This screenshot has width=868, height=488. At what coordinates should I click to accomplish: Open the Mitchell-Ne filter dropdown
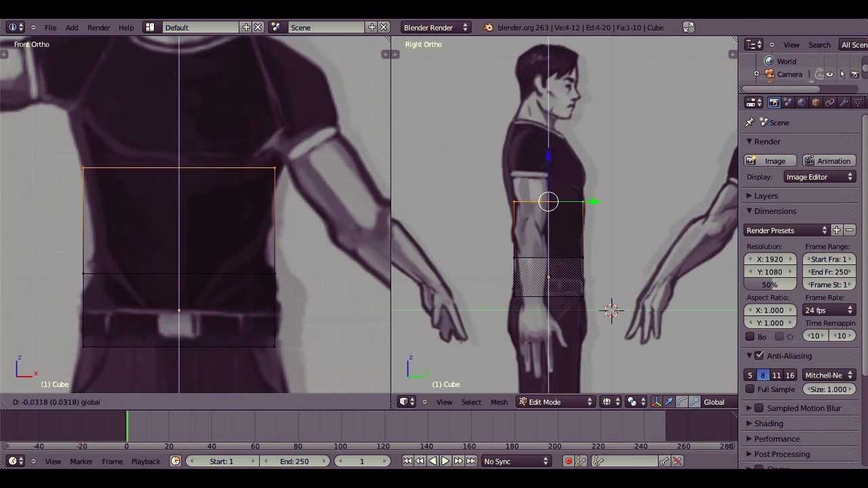click(829, 375)
